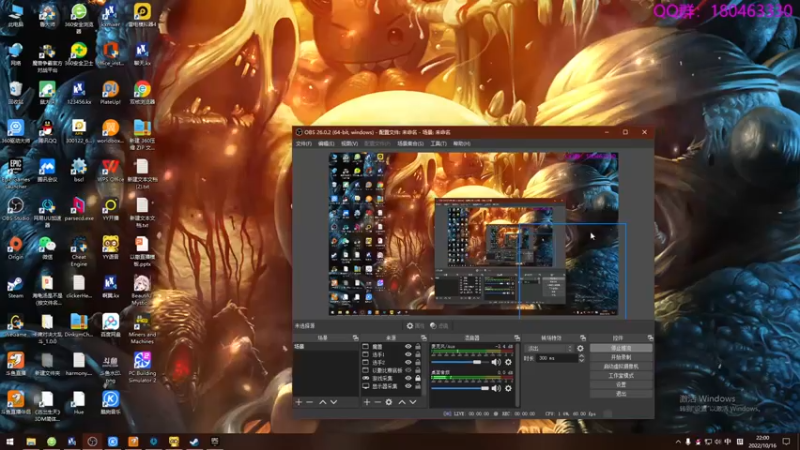Screen dimensions: 800x450
Task: Move the scene down in the scenes list
Action: point(334,403)
